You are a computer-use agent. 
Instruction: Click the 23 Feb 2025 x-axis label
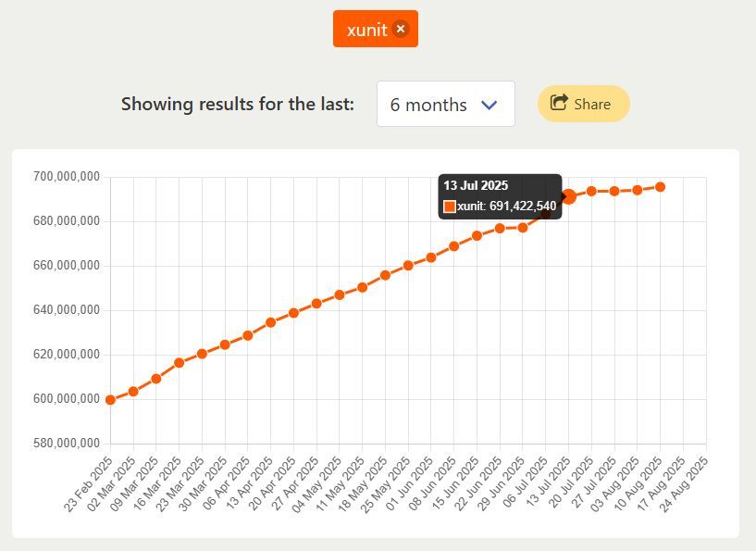pyautogui.click(x=88, y=484)
